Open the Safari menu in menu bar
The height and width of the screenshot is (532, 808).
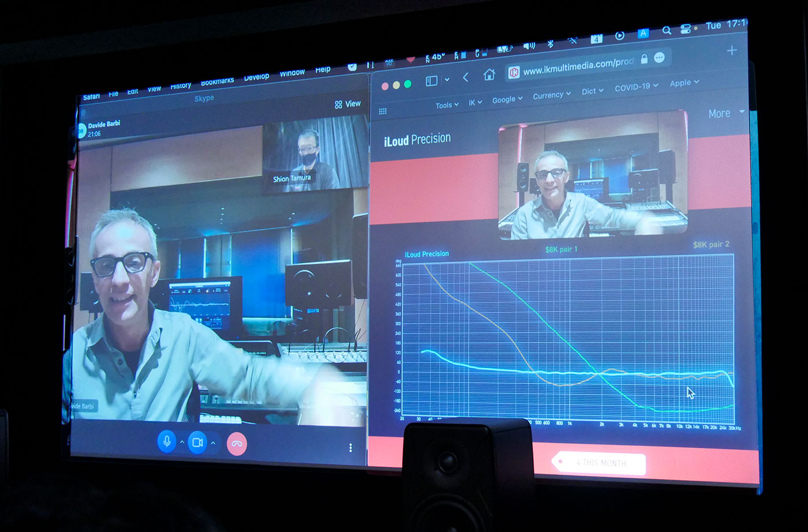[x=91, y=96]
